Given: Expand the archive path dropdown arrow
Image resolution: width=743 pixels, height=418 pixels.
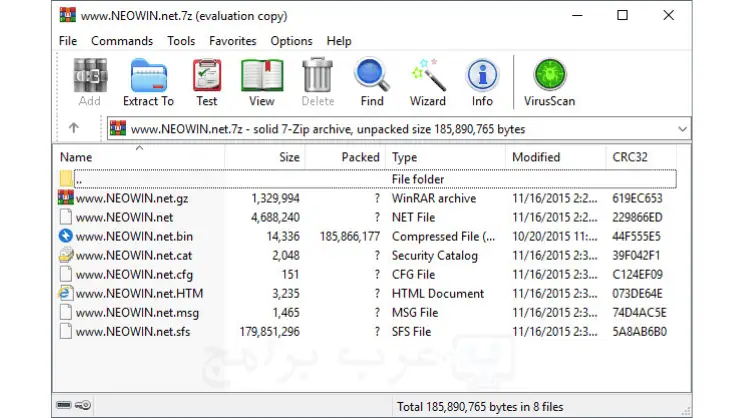Looking at the screenshot, I should [x=682, y=129].
